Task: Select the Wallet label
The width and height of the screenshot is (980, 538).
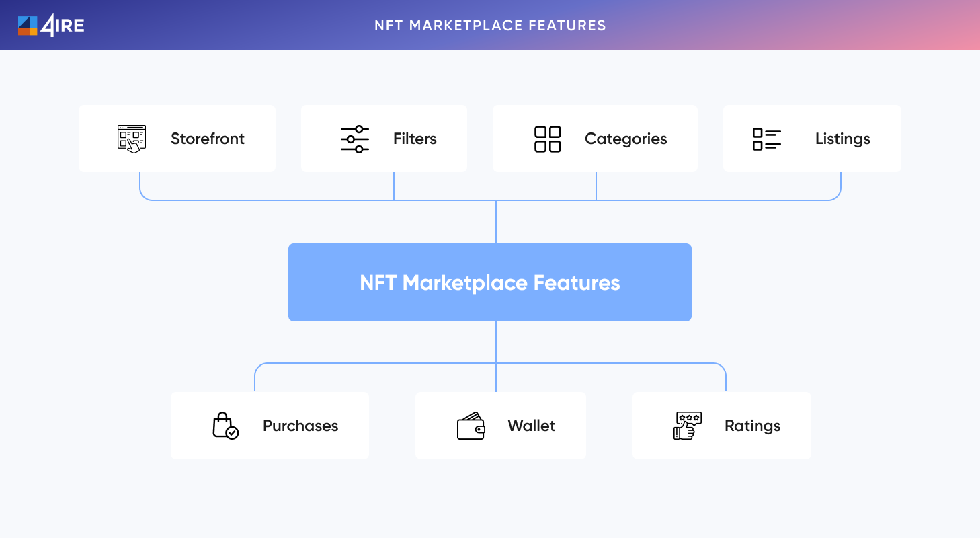Action: click(x=532, y=426)
